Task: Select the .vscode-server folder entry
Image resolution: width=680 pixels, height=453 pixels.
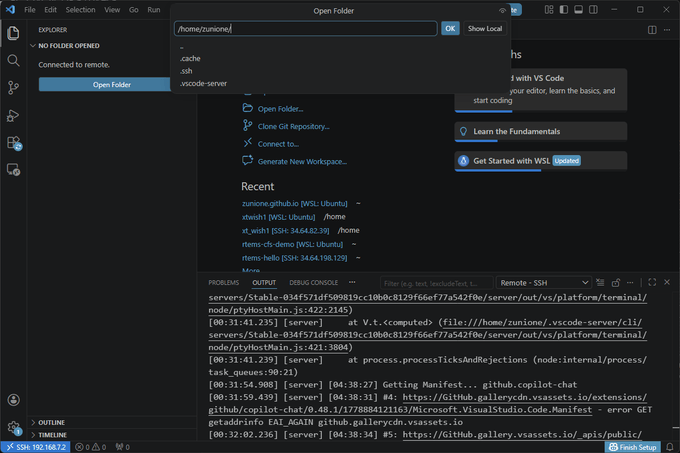Action: [x=340, y=84]
